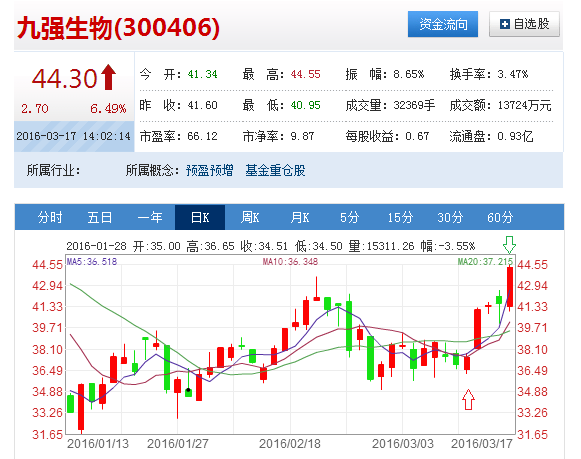Select the 五日 five-day tab
Viewport: 581px width, 459px height.
(100, 217)
